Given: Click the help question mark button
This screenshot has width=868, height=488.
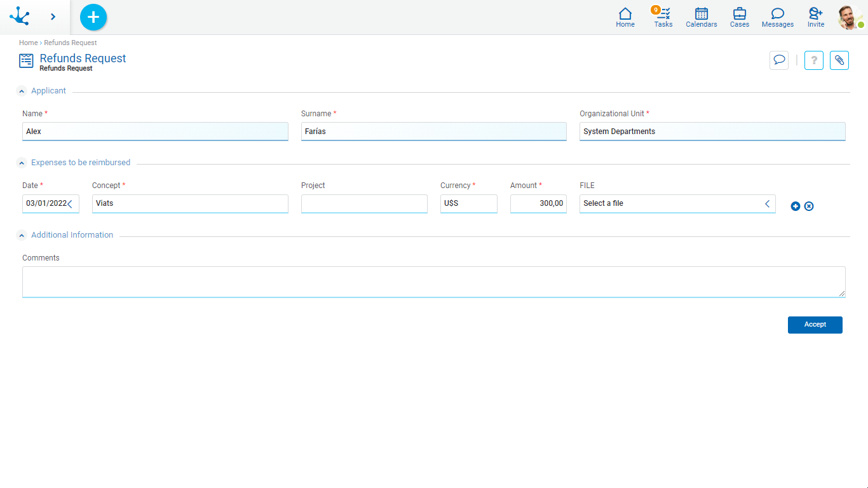Looking at the screenshot, I should pos(814,60).
